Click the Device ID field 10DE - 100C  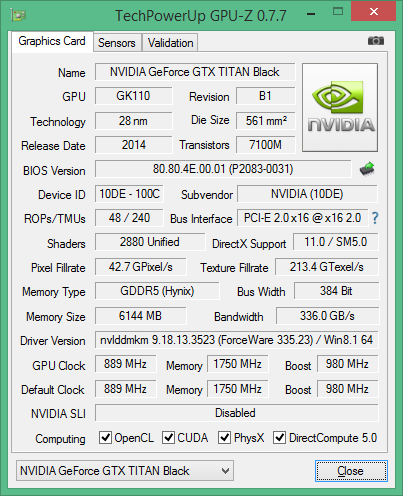click(x=129, y=194)
